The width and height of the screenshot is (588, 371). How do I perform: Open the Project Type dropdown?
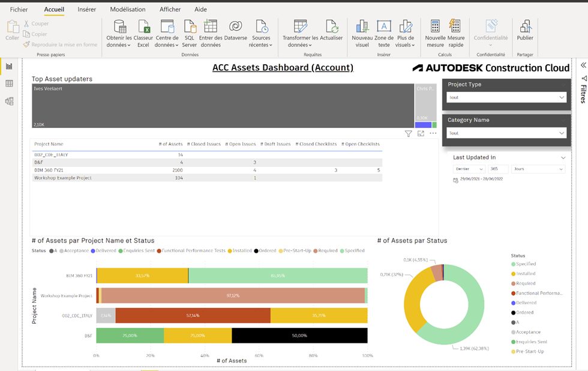[x=506, y=97]
